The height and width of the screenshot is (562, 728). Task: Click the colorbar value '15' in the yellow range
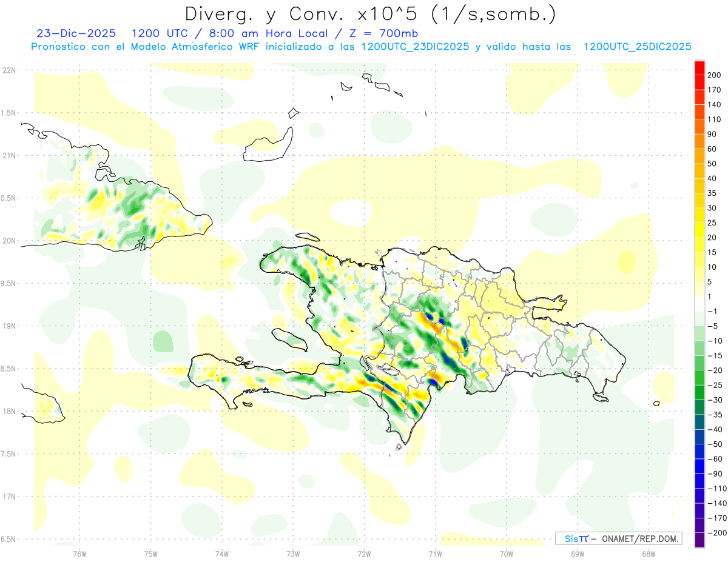tap(712, 252)
